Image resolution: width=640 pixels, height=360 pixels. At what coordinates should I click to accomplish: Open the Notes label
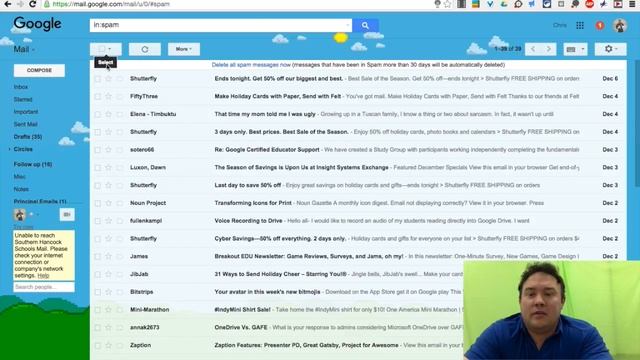coord(21,189)
